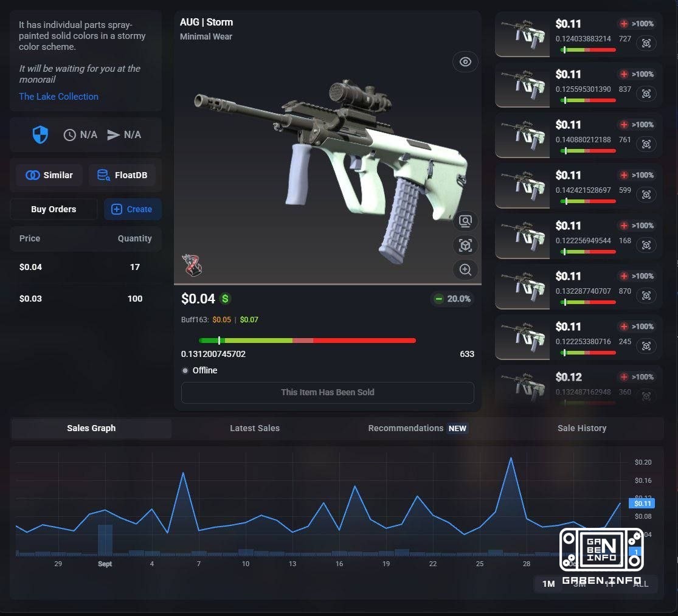Click the >100% badge on listing 599
The height and width of the screenshot is (616, 678).
pos(637,176)
